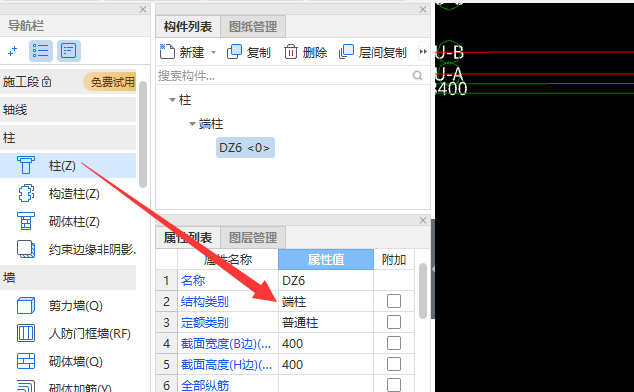The width and height of the screenshot is (634, 392).
Task: Check the 附加 box for 截面高度(H边)
Action: (394, 364)
